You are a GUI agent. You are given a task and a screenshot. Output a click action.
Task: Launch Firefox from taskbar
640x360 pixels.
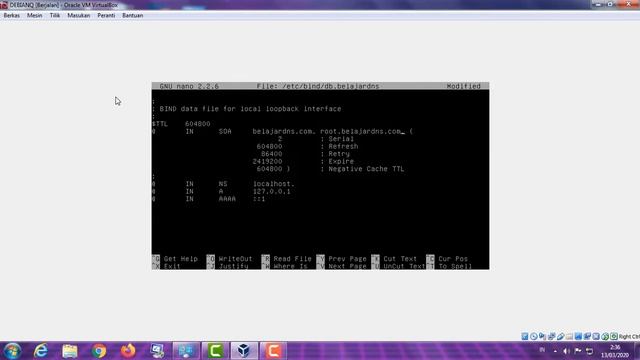click(x=128, y=351)
